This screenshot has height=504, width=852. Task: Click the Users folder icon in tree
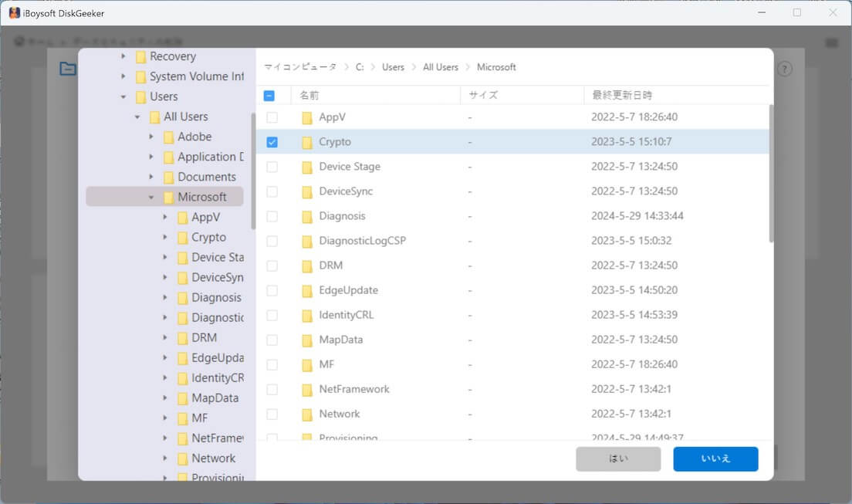coord(140,96)
